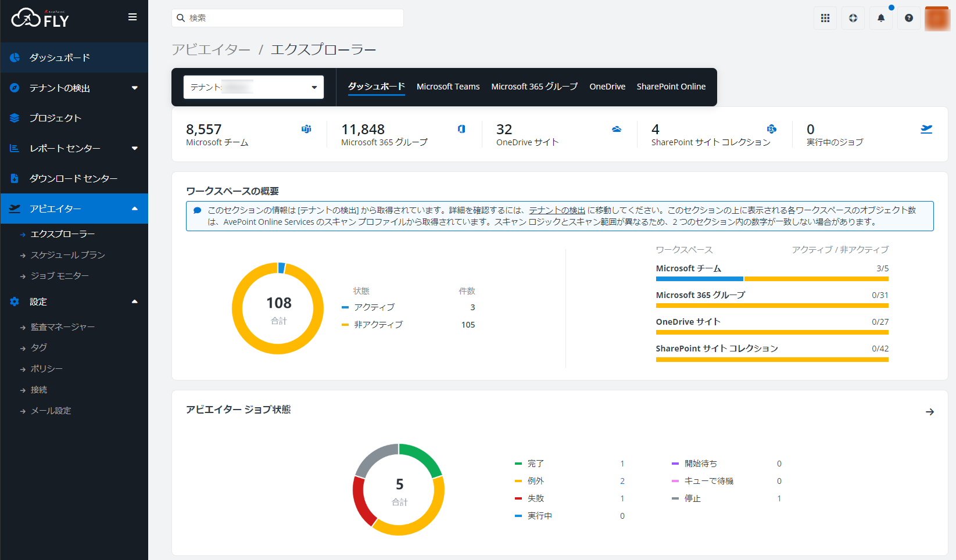The width and height of the screenshot is (956, 560).
Task: Click the dashboard pie chart sidebar icon
Action: click(x=15, y=58)
